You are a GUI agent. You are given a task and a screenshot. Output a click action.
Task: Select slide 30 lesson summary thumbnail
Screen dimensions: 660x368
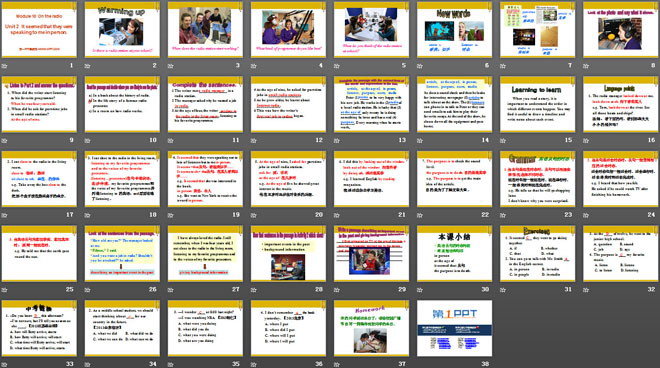click(455, 253)
